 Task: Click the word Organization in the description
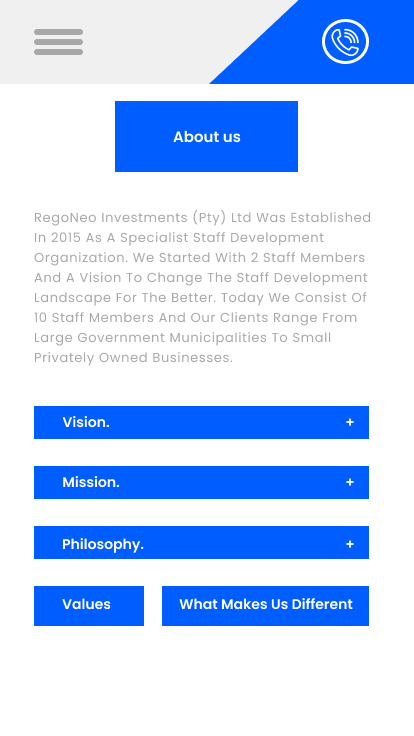pos(83,258)
